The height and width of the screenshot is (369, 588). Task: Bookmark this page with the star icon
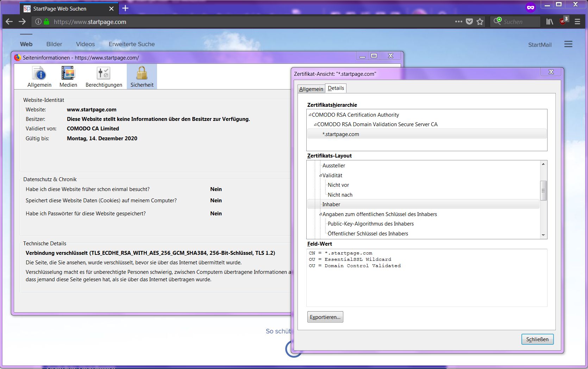480,22
